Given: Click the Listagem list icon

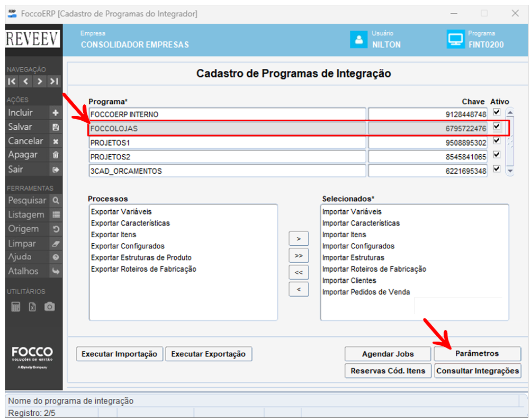Looking at the screenshot, I should [x=56, y=215].
